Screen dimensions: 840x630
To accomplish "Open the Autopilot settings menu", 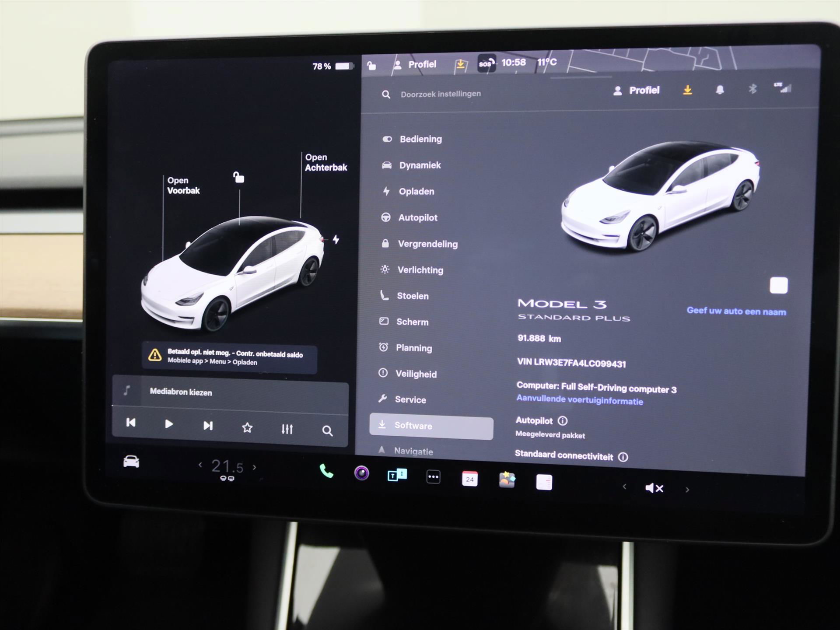I will 417,218.
